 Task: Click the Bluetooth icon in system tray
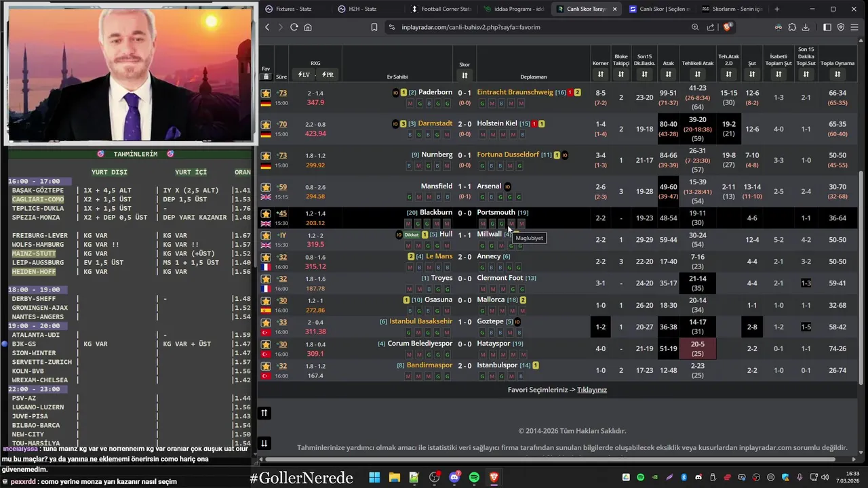684,477
